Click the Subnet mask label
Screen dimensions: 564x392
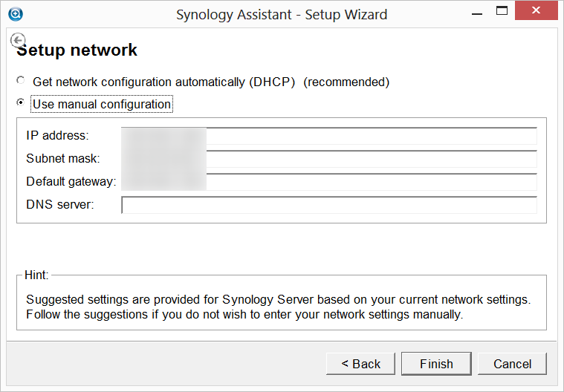tap(63, 158)
